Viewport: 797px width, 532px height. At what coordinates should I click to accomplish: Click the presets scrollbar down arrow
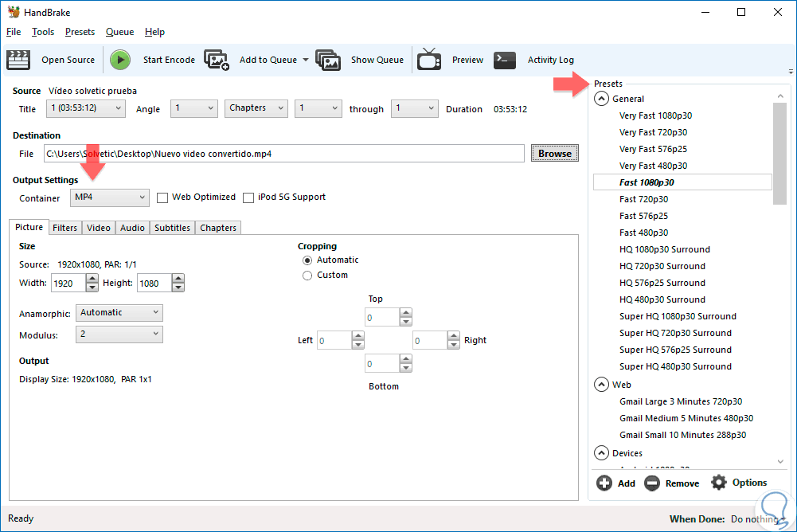point(780,461)
